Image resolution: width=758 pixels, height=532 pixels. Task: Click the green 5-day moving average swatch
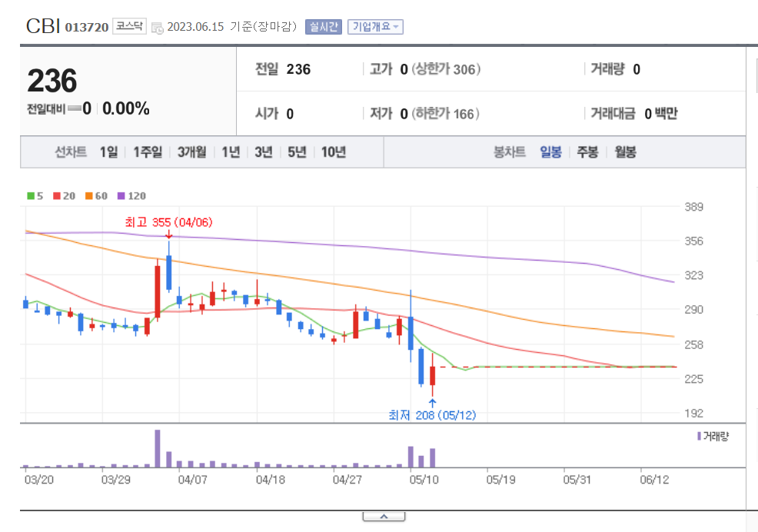[x=31, y=196]
